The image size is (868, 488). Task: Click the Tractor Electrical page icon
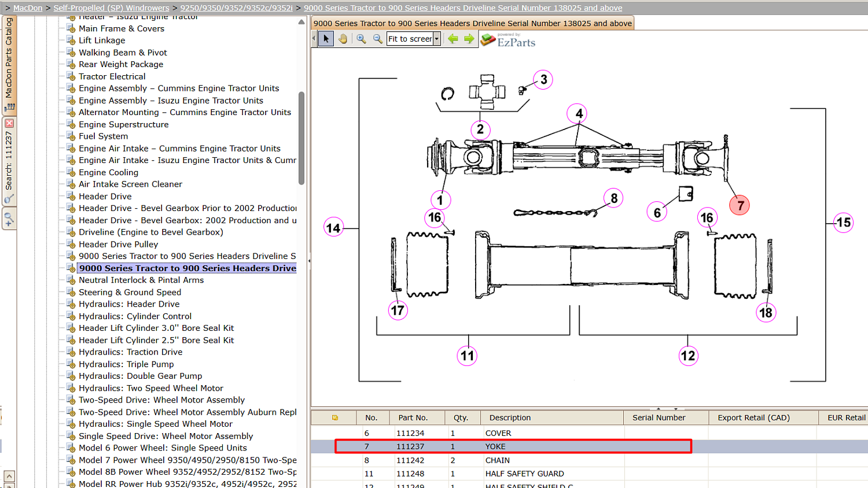pos(71,76)
